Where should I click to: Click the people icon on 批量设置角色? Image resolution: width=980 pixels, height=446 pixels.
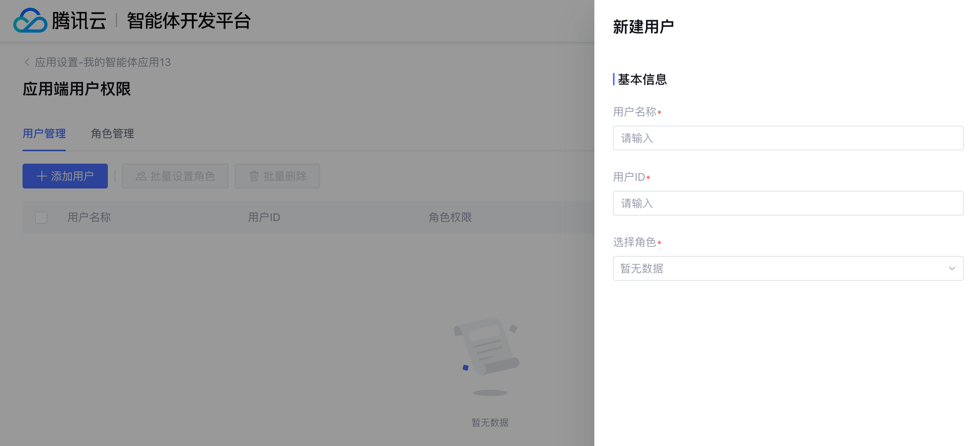[141, 176]
